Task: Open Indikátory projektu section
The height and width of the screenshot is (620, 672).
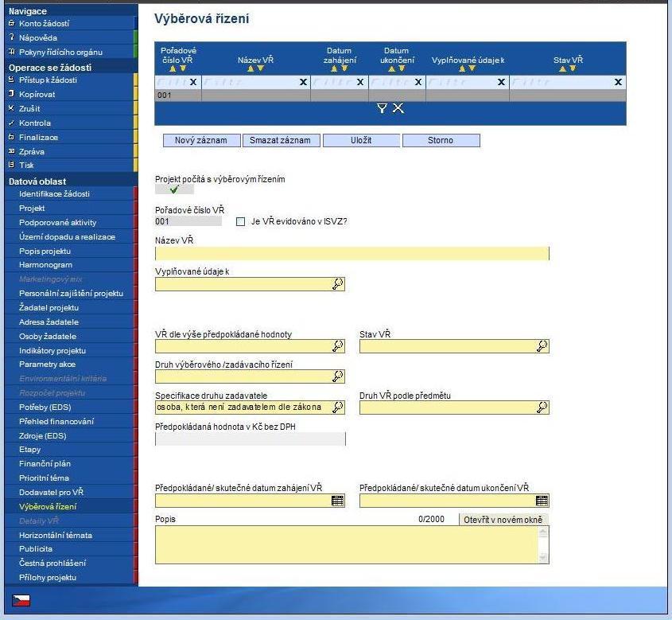Action: point(52,350)
